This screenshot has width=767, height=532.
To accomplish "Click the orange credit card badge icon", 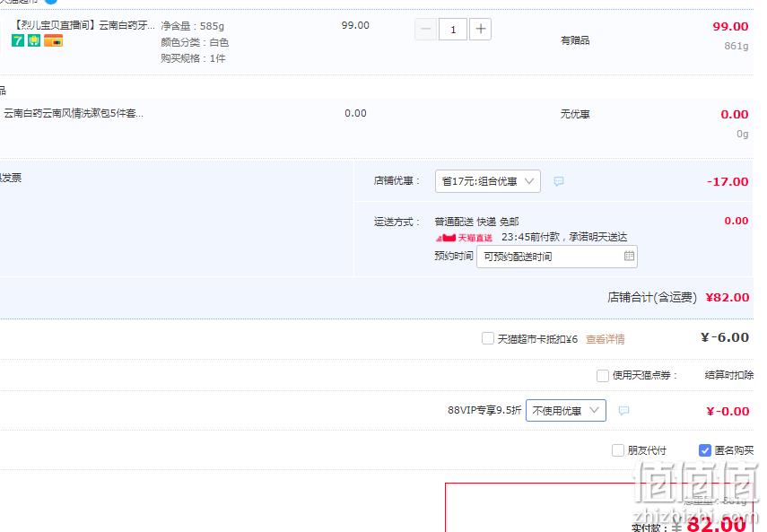I will (53, 40).
